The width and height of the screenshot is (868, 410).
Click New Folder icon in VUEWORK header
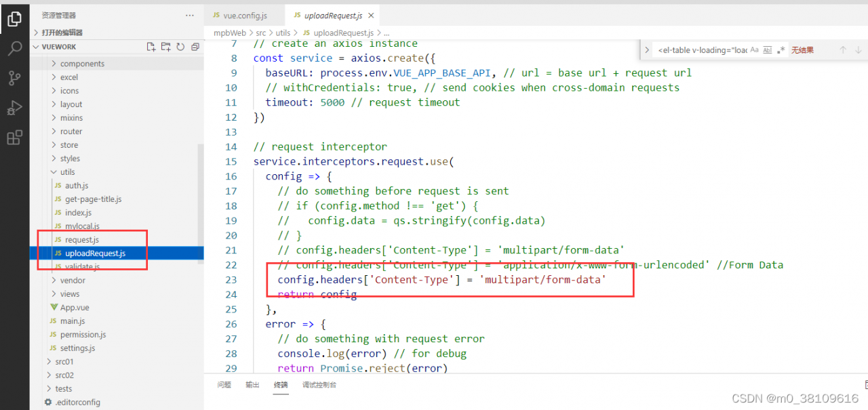(x=165, y=47)
